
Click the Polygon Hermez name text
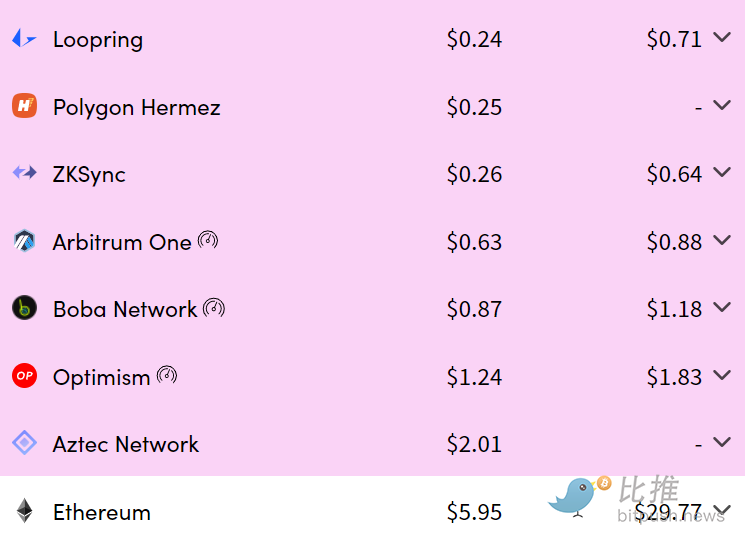pyautogui.click(x=136, y=107)
